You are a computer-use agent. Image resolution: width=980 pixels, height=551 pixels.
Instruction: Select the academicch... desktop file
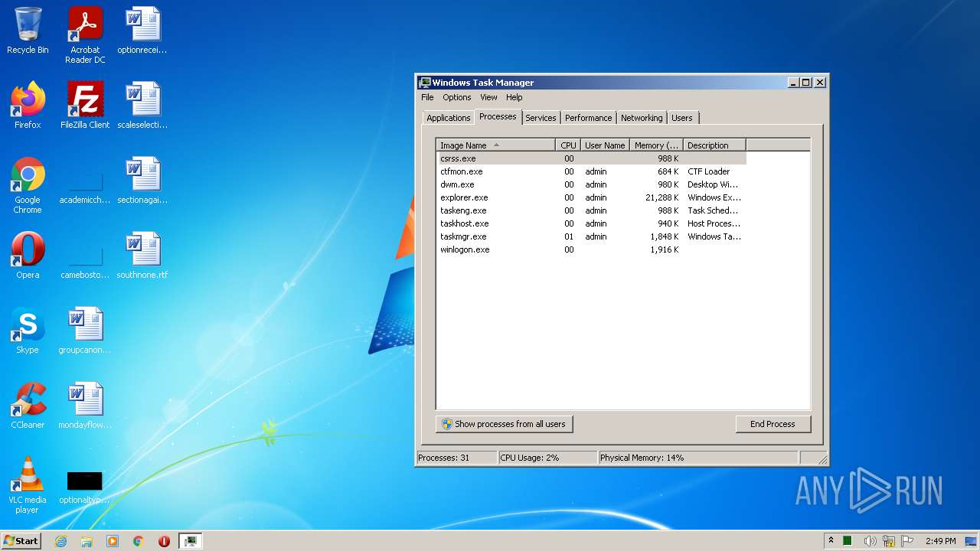(85, 188)
